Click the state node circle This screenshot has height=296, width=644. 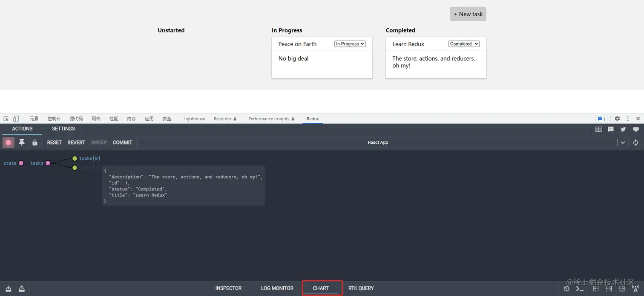(21, 163)
